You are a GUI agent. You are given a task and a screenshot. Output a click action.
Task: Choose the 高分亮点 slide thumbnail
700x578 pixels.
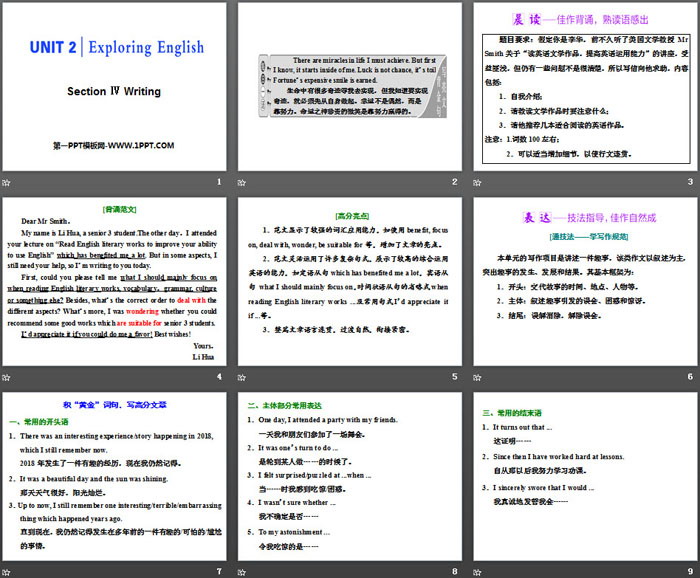coord(350,283)
